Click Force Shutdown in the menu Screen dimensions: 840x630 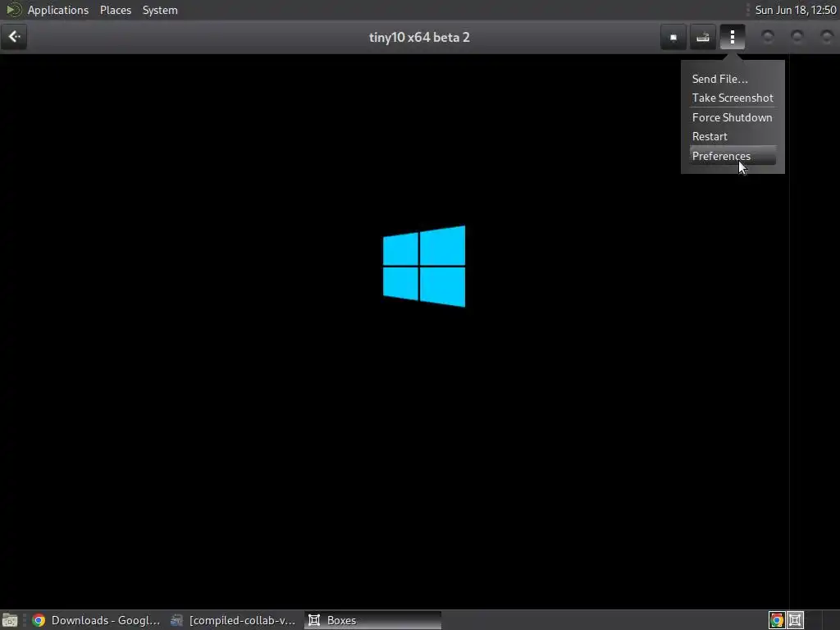tap(732, 117)
